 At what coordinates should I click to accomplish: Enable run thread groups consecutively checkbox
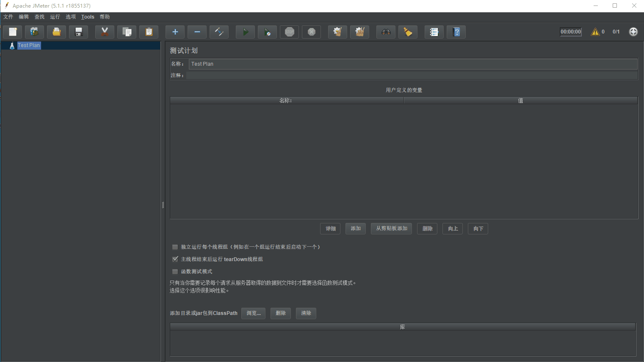coord(175,247)
